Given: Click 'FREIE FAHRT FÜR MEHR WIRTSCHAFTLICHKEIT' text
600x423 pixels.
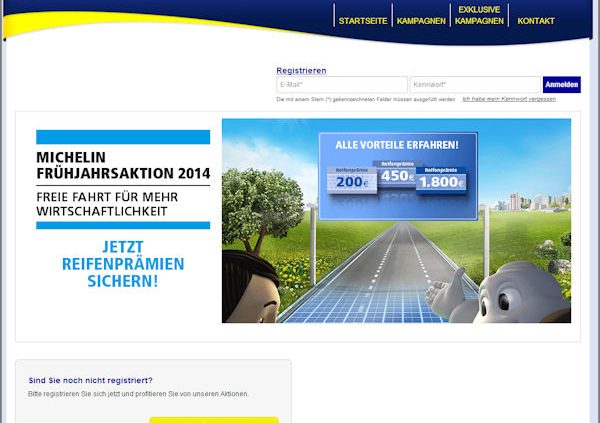Looking at the screenshot, I should (x=107, y=204).
